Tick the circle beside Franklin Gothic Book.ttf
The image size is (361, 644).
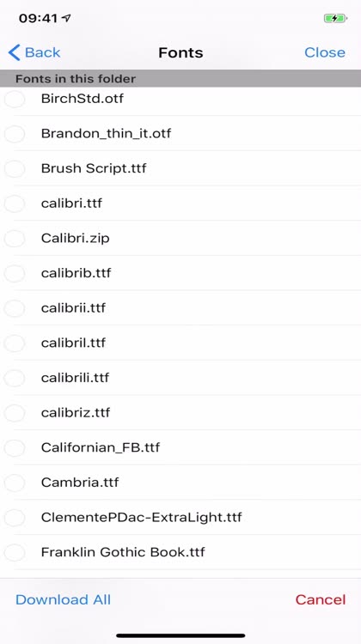15,552
